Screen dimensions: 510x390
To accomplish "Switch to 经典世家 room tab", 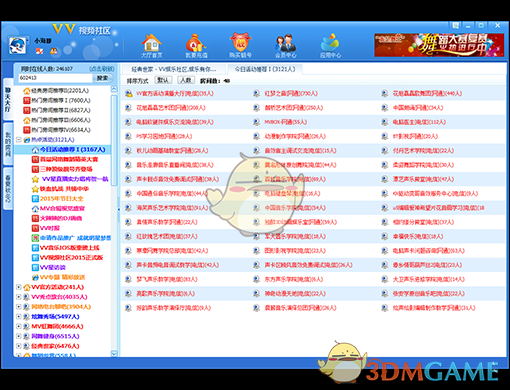I will pyautogui.click(x=173, y=69).
